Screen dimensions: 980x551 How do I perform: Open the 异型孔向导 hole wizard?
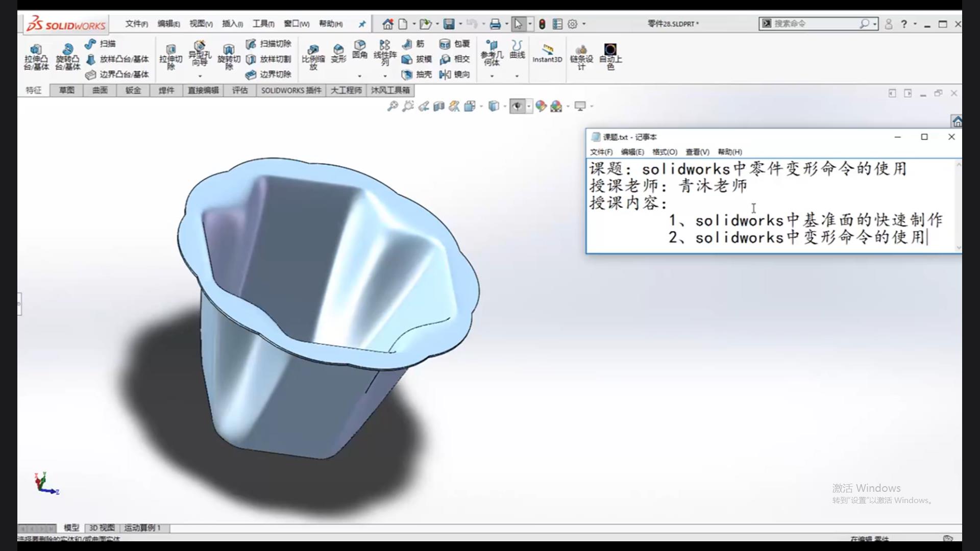coord(200,53)
